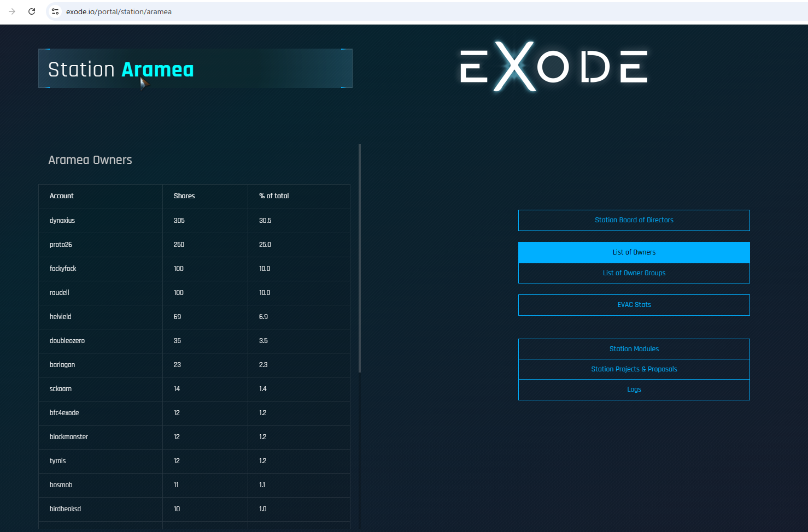The height and width of the screenshot is (532, 808).
Task: Click the 1.0 percent value for birdbeaksd
Action: tap(263, 509)
